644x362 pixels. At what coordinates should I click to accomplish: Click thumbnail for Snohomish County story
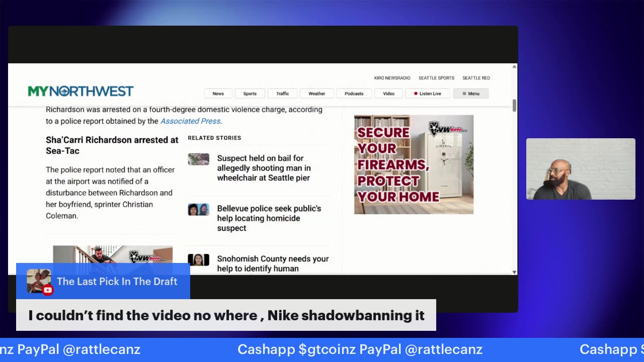(x=198, y=260)
